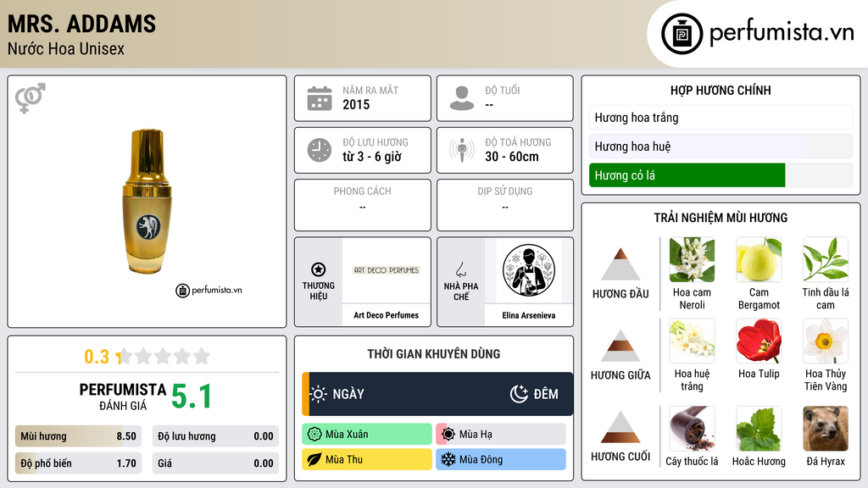Click the Mùi hương 8.50 score bar
Image resolution: width=868 pixels, height=488 pixels.
click(79, 436)
